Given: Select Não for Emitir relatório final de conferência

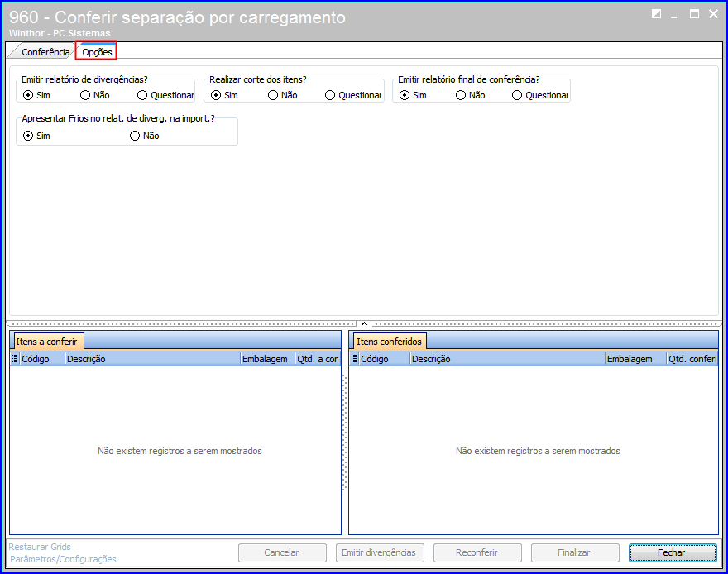Looking at the screenshot, I should (471, 95).
